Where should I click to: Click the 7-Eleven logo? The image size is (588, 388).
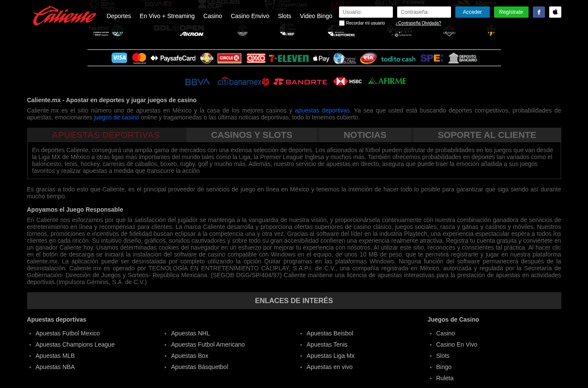coord(289,58)
